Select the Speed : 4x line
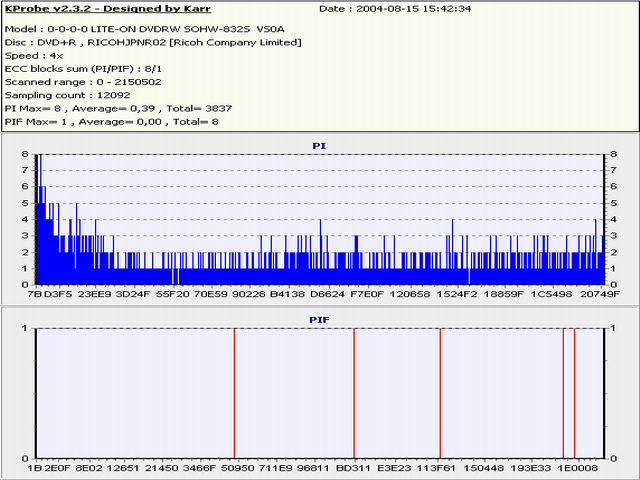This screenshot has height=480, width=640. (x=34, y=56)
